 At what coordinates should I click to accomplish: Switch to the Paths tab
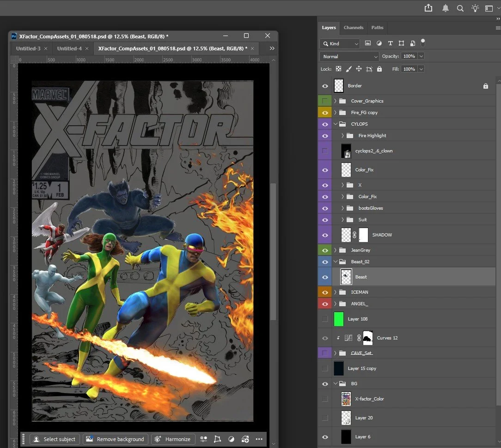tap(377, 27)
